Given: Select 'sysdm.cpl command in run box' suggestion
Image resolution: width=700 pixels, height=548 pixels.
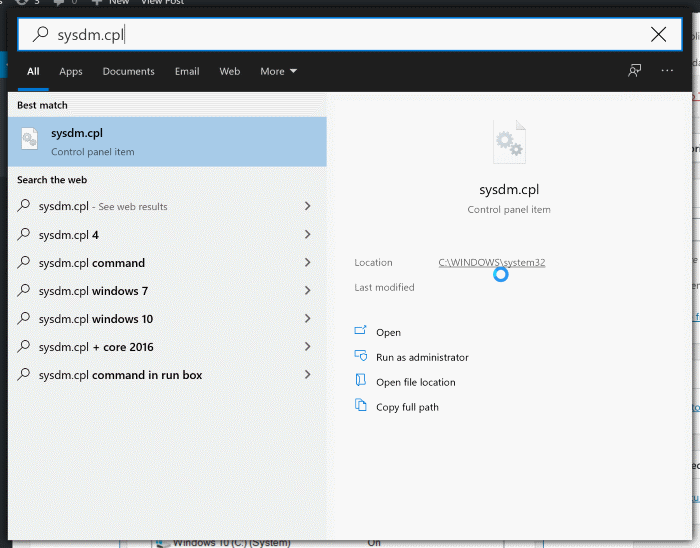Looking at the screenshot, I should [167, 375].
